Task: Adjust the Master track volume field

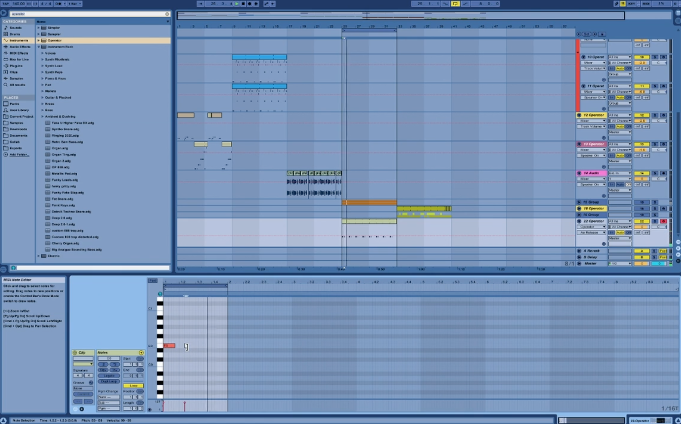Action: 641,264
